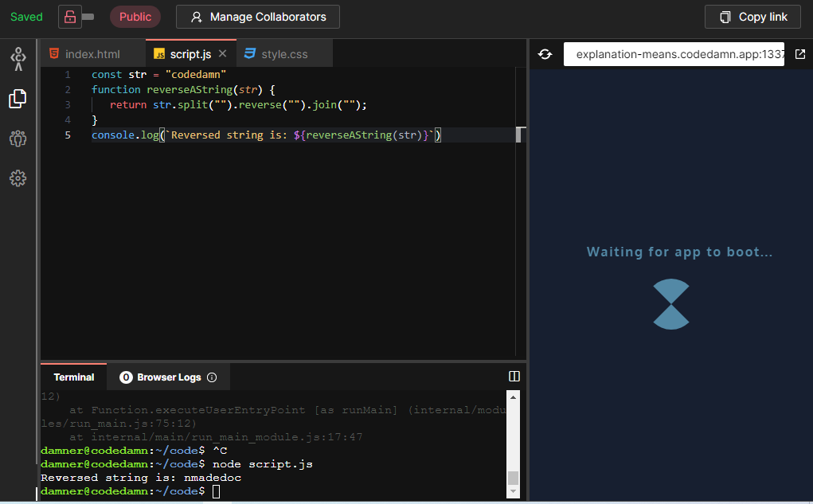Click the Browser Logs count badge
This screenshot has width=813, height=504.
tap(126, 377)
